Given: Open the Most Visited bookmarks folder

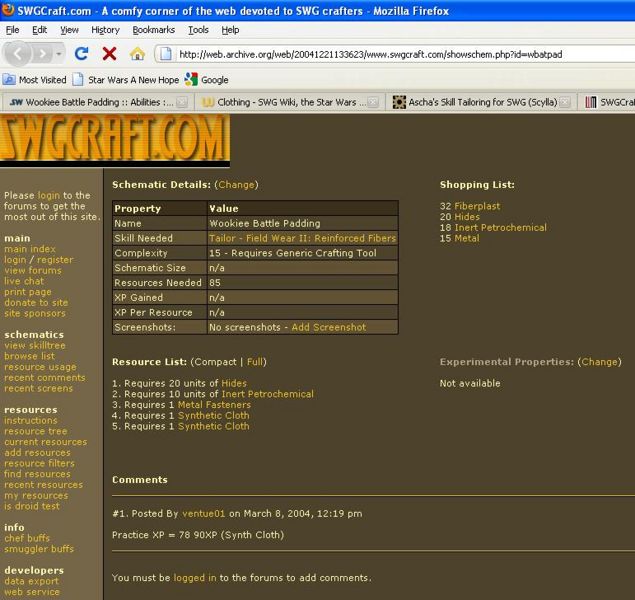Looking at the screenshot, I should click(35, 80).
